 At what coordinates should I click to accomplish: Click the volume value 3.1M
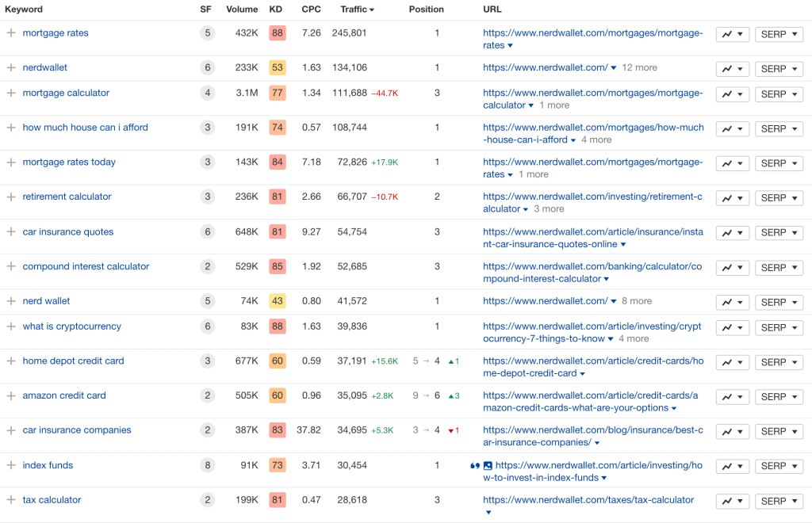coord(247,94)
